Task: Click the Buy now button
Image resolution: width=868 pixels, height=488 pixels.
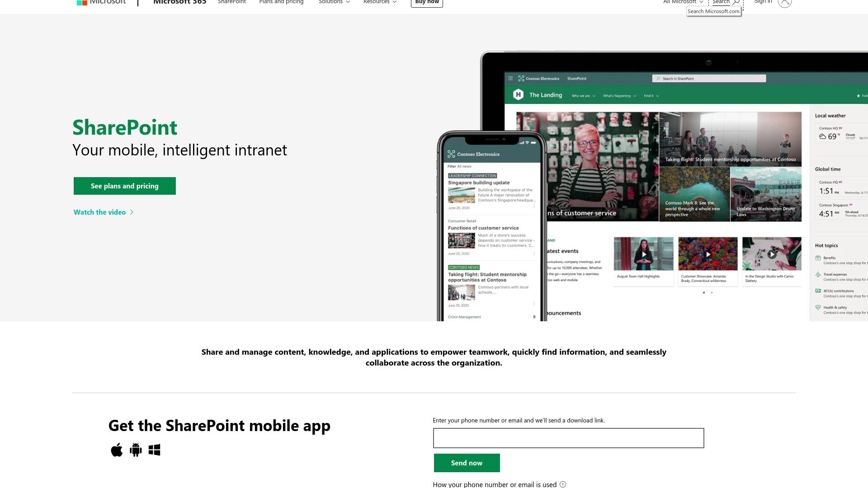Action: (x=427, y=3)
